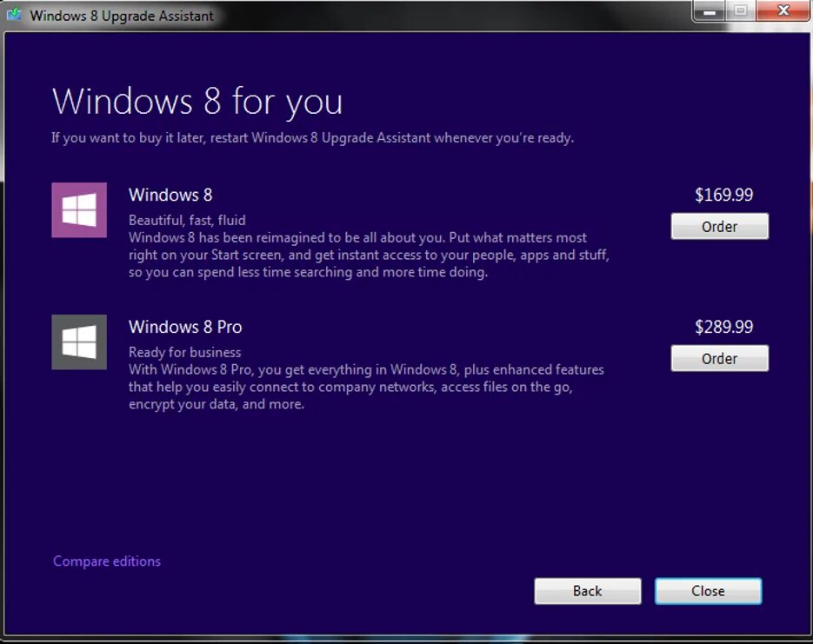Order Windows 8 Pro for $289.99

click(x=720, y=358)
